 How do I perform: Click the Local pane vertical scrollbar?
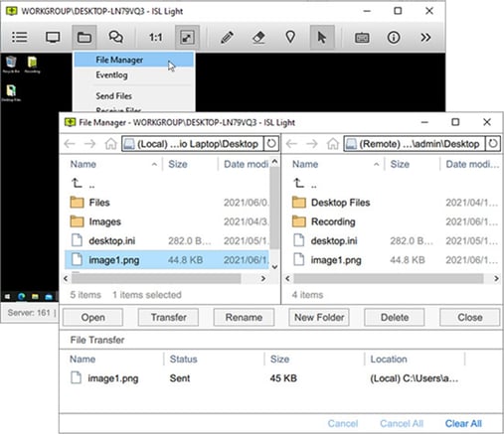click(x=274, y=208)
